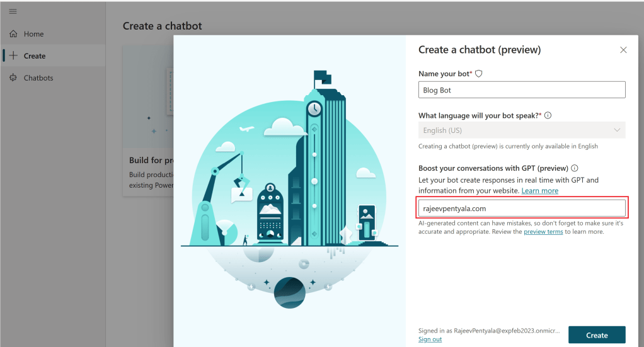Click the Blog Bot name input field
The height and width of the screenshot is (347, 644).
point(521,90)
